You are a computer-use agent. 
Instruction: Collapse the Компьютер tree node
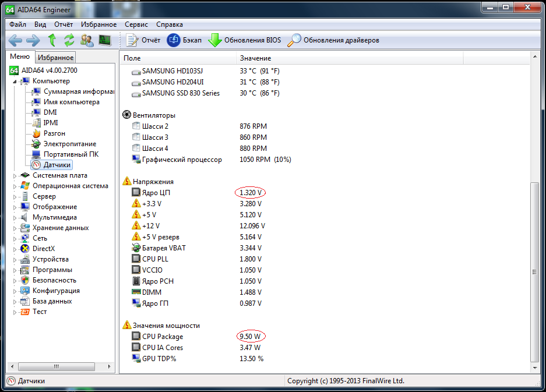pos(15,82)
